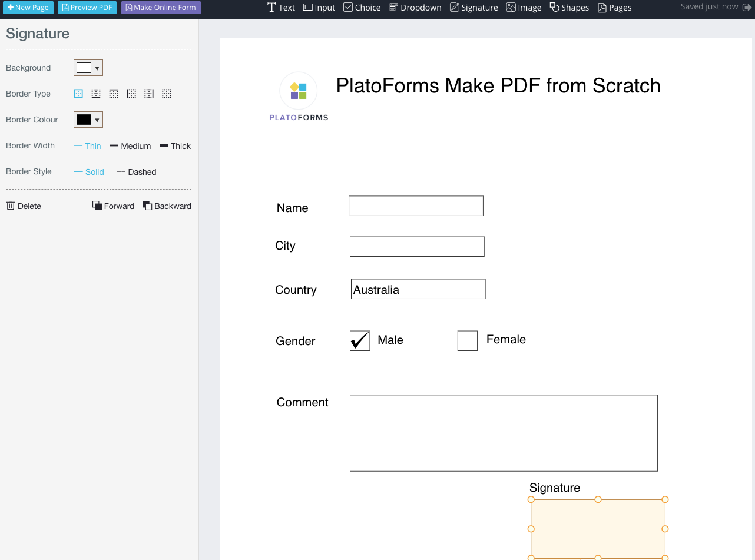The height and width of the screenshot is (560, 755).
Task: Pick the left-only border type icon
Action: click(131, 94)
